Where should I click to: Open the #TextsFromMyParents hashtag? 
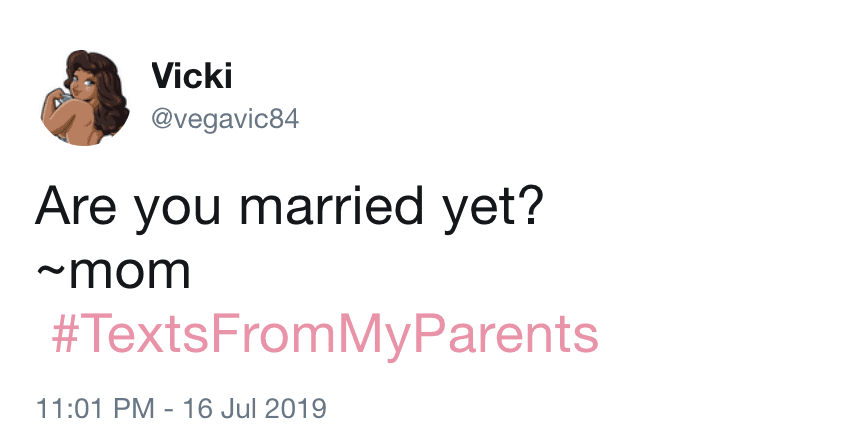324,335
